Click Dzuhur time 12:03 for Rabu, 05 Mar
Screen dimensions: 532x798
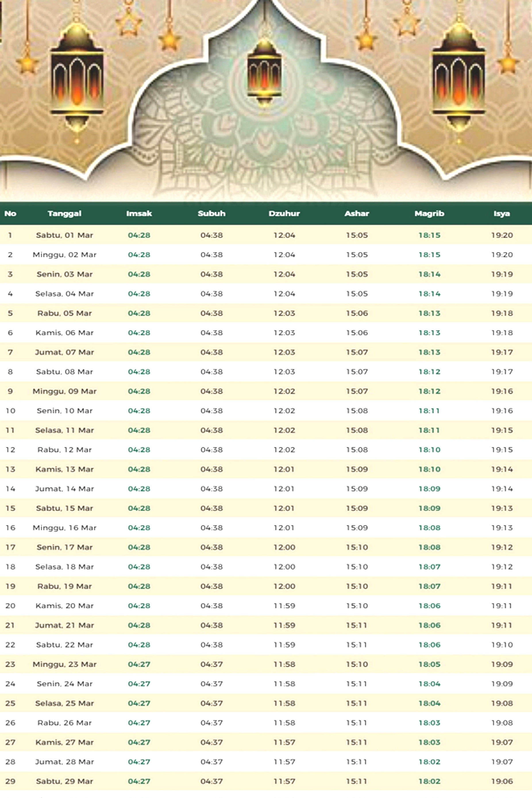(284, 313)
